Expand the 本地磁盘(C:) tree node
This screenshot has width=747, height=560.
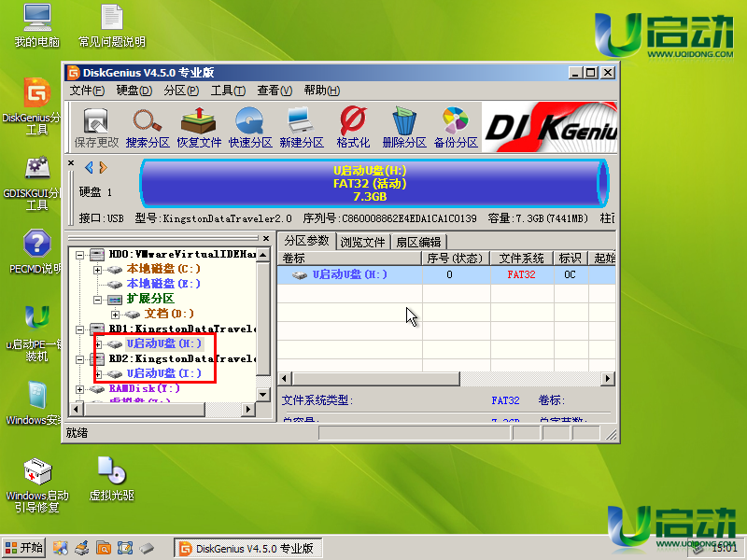coord(97,269)
